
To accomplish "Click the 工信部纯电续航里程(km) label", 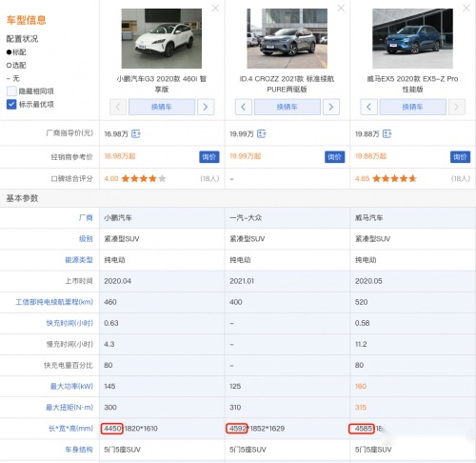I will point(54,302).
